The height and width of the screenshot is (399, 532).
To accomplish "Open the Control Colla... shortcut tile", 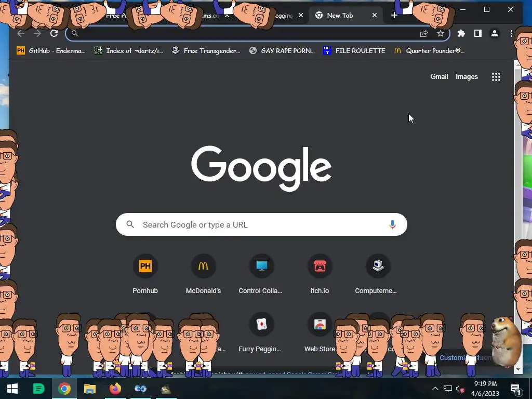I will [x=261, y=275].
